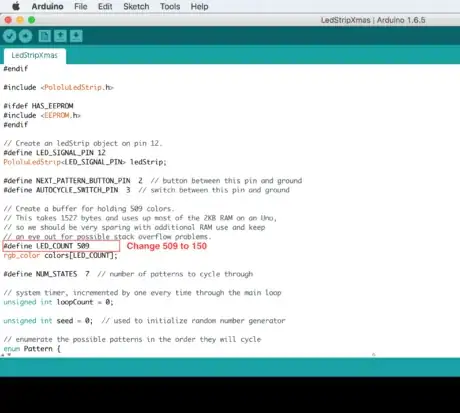460x413 pixels.
Task: Click the 'LedStripXmas | Arduino 1.6.5' window title
Action: pyautogui.click(x=373, y=20)
